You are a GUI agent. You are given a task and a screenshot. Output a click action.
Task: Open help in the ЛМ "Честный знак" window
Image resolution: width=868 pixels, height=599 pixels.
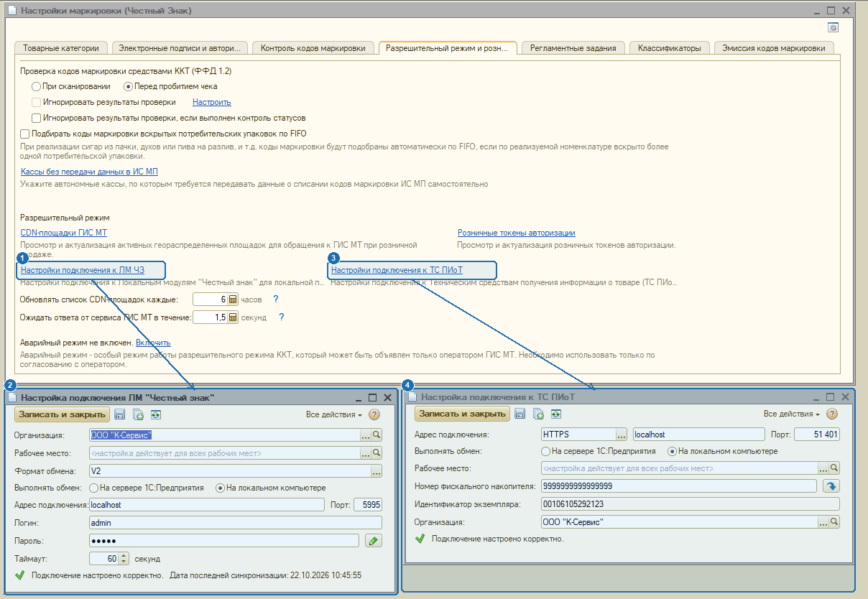[x=374, y=414]
